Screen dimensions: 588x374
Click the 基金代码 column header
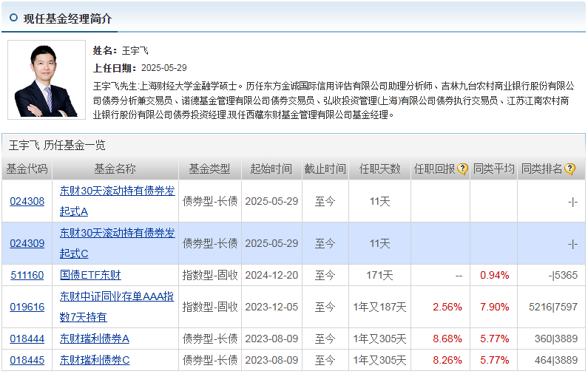coord(27,169)
